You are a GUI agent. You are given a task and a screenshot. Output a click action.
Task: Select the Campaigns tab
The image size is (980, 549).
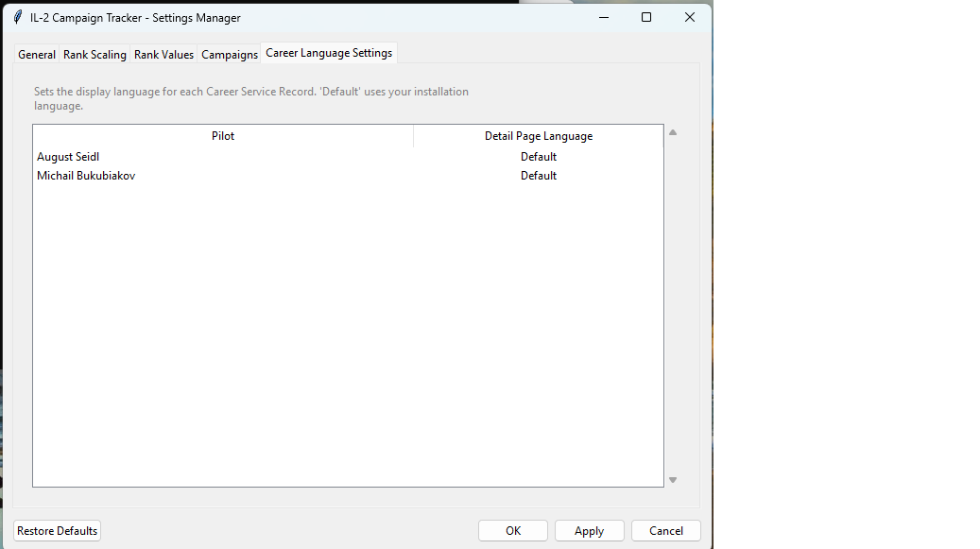pyautogui.click(x=230, y=55)
